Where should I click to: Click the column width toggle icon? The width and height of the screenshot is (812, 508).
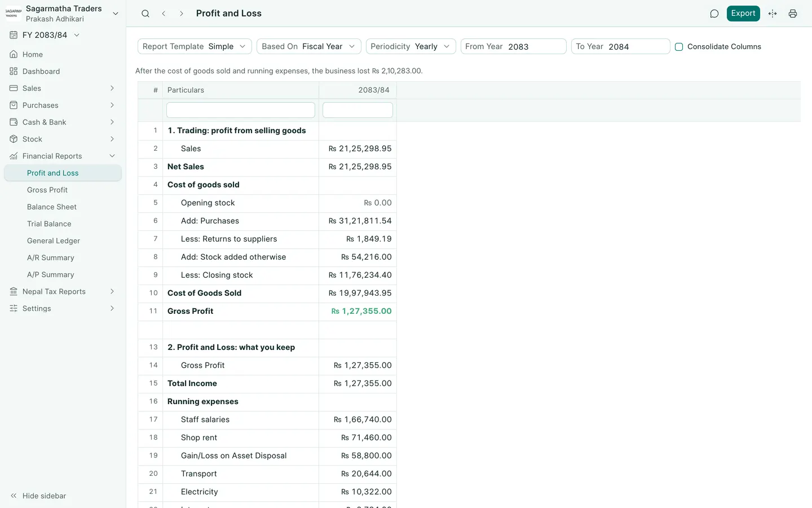click(773, 14)
